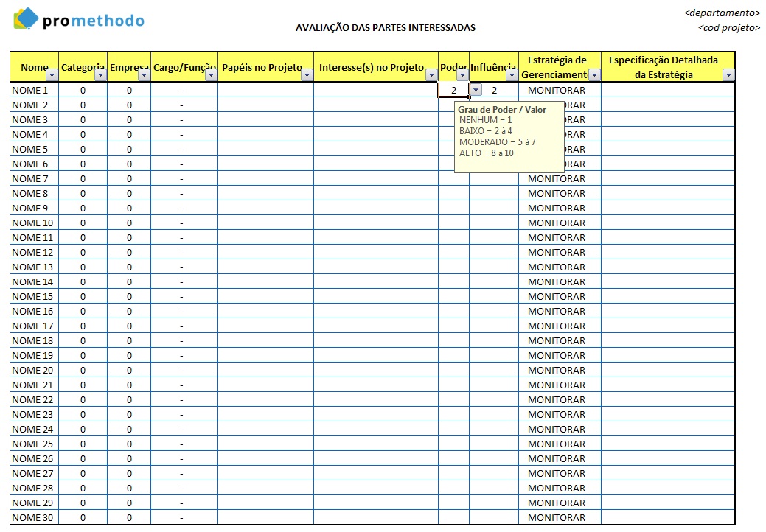This screenshot has height=532, width=766.
Task: Select the NOME 18 cell
Action: pyautogui.click(x=34, y=340)
